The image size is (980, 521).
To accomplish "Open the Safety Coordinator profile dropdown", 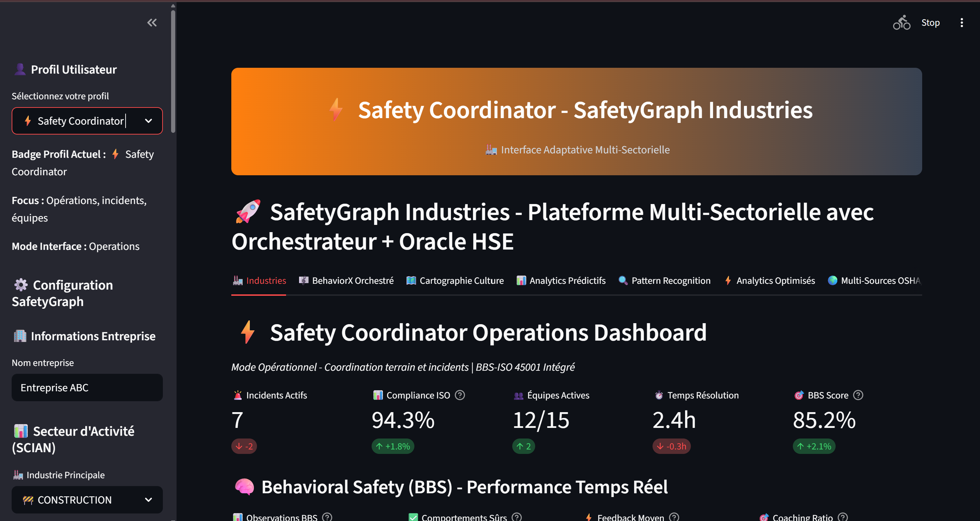I will pyautogui.click(x=87, y=120).
